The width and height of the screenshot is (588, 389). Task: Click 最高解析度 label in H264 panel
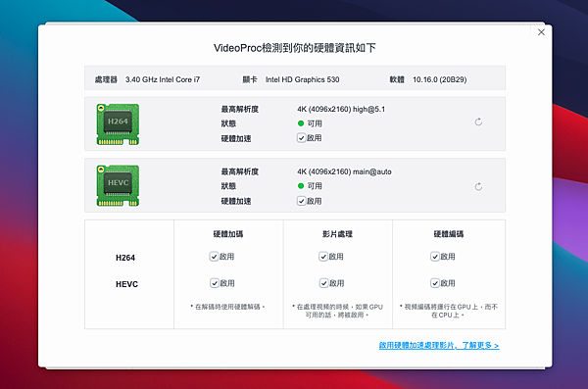pos(240,109)
